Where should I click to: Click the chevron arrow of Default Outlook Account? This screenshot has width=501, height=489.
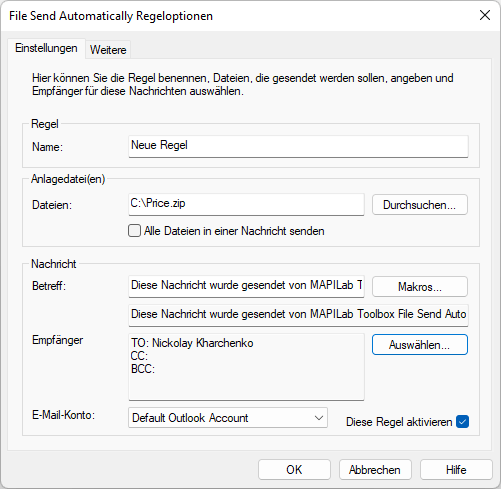(319, 418)
